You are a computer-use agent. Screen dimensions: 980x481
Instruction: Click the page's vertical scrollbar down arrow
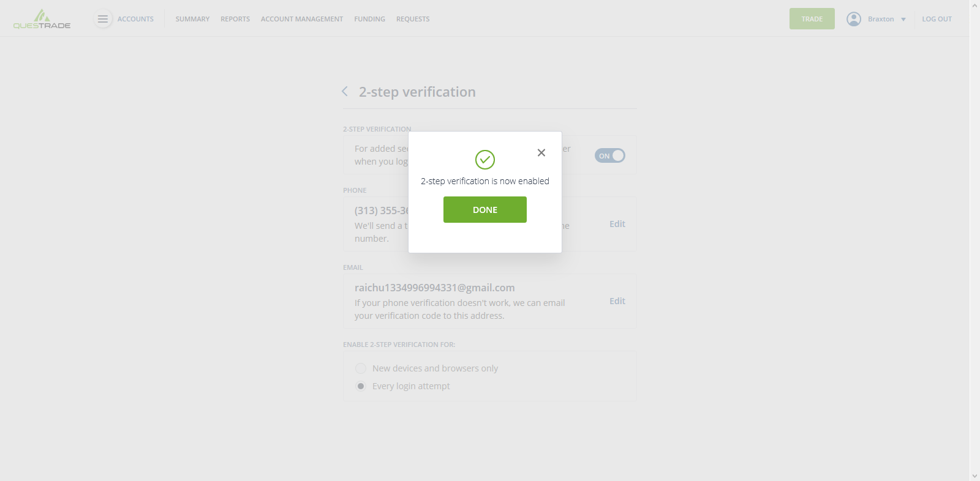click(x=974, y=475)
